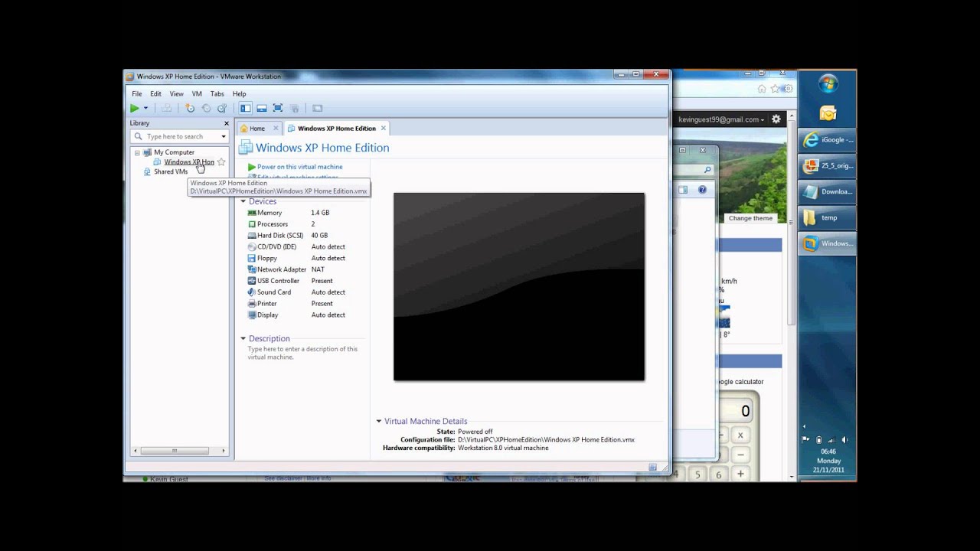Select My Computer in the library
980x551 pixels.
pyautogui.click(x=174, y=152)
